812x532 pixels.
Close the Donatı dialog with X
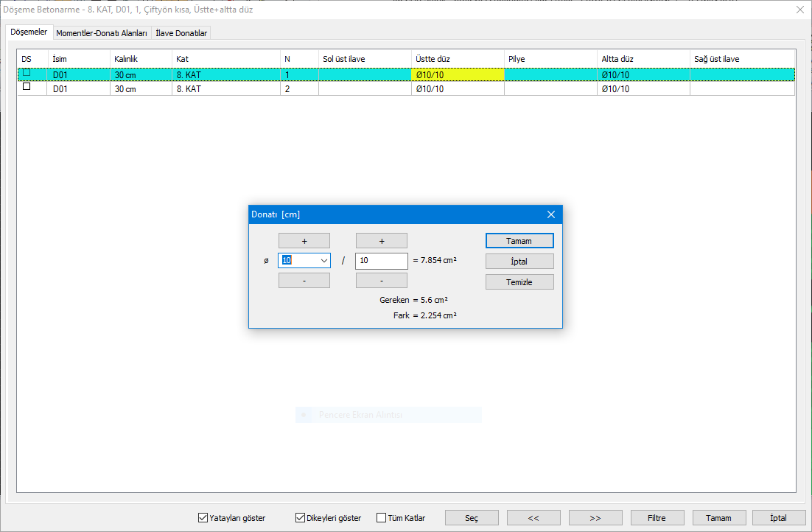point(550,214)
